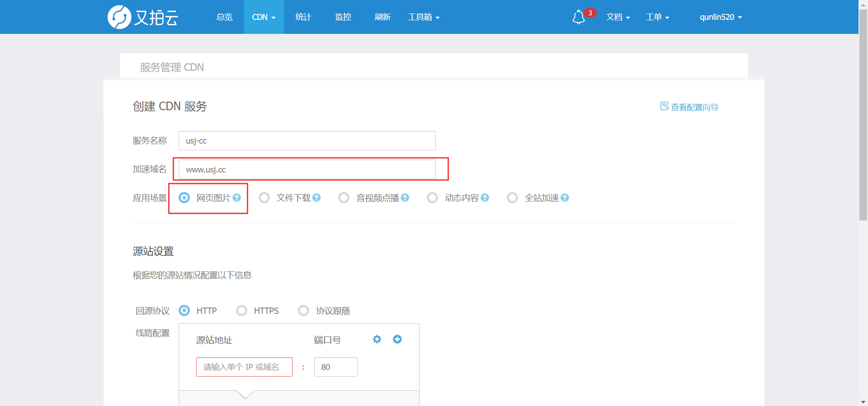This screenshot has width=868, height=406.
Task: Click help icon next to 全站加速
Action: [565, 198]
